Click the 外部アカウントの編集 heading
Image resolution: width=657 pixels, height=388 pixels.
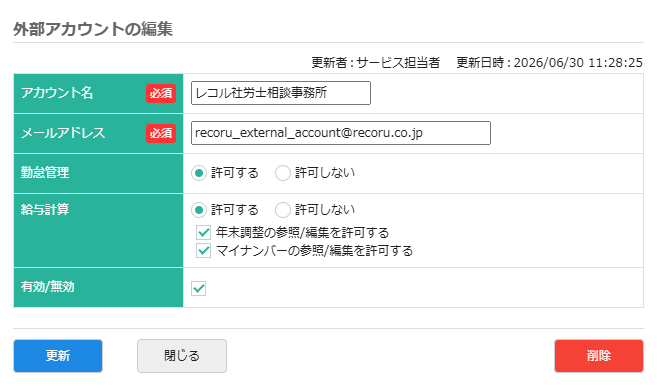93,29
